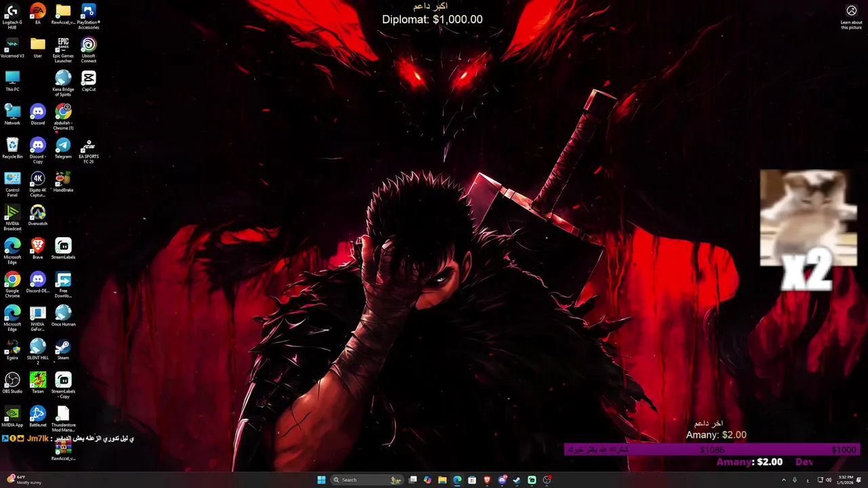Open StreamLabels from the taskbar

pyautogui.click(x=532, y=480)
